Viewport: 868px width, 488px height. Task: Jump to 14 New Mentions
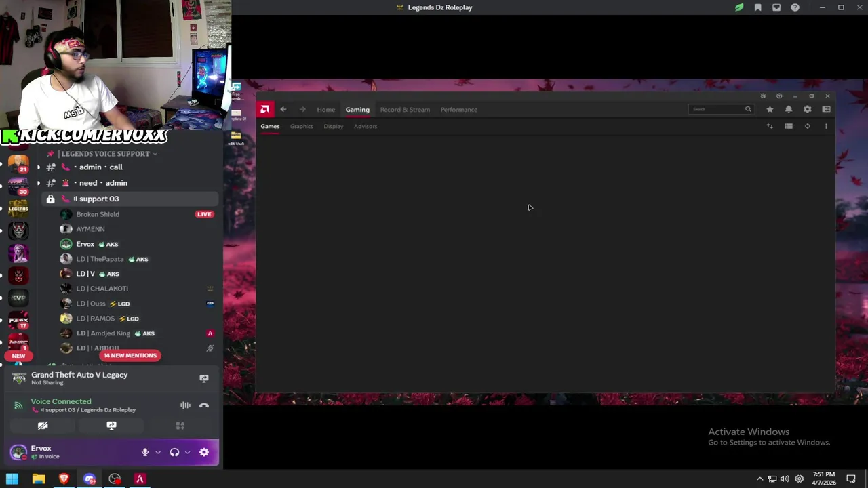click(x=130, y=355)
